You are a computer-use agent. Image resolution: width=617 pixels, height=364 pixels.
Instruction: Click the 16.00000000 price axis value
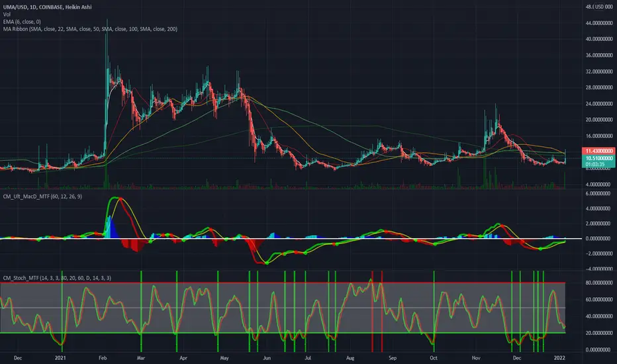[x=599, y=136]
